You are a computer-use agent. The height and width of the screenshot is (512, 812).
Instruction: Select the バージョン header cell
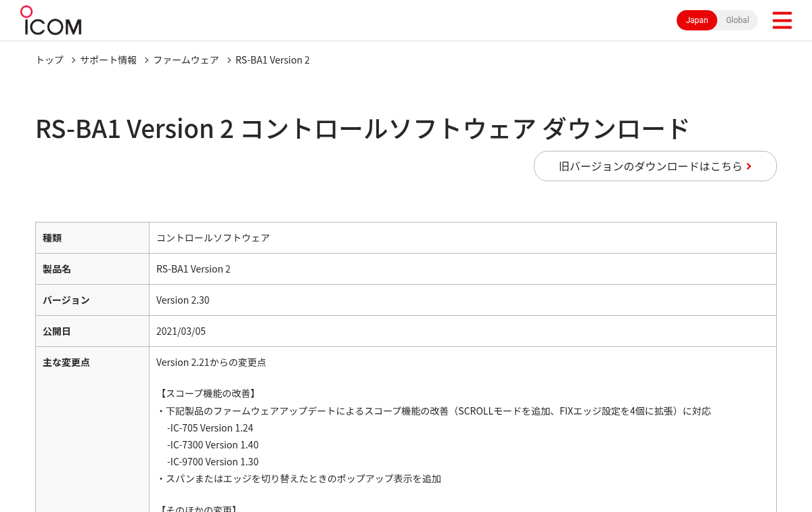pos(92,300)
